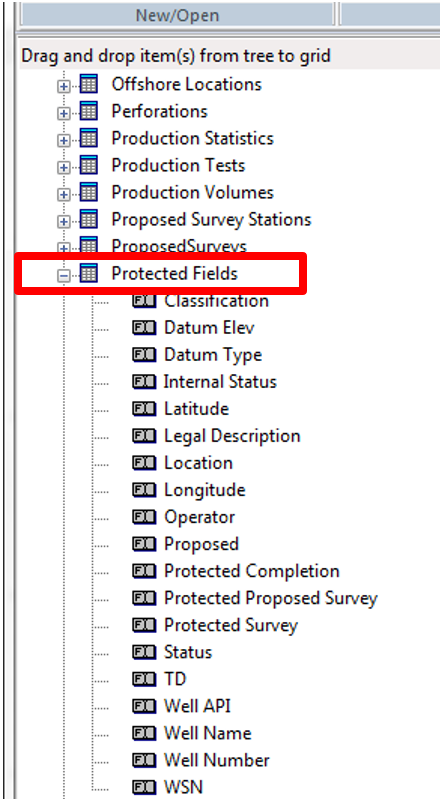Open the New/Open header tab
The image size is (441, 799).
(176, 14)
